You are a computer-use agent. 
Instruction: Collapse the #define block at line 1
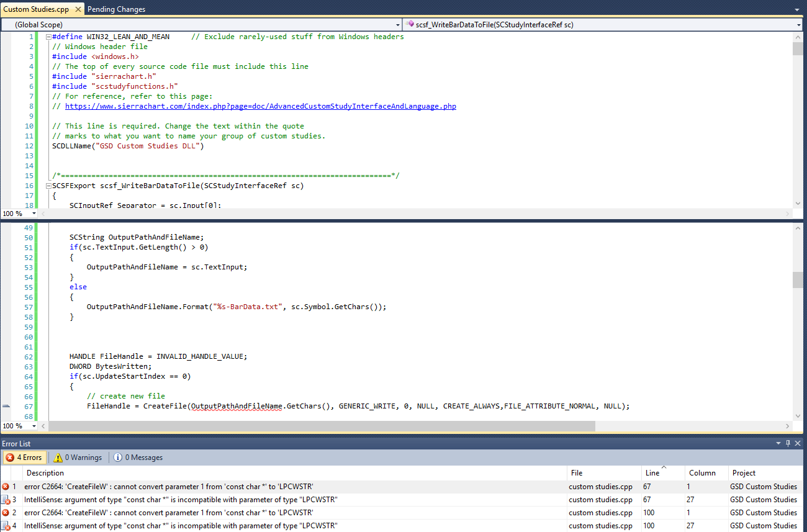click(48, 37)
